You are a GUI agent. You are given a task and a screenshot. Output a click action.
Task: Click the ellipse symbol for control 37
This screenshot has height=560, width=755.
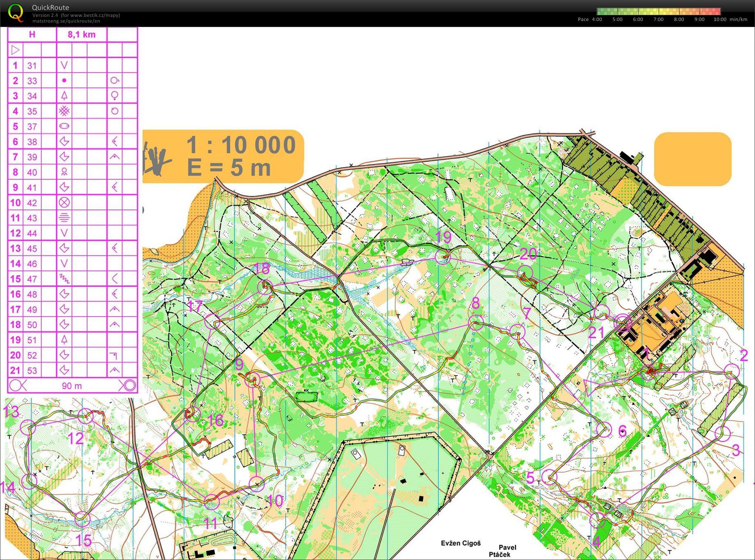pos(64,126)
